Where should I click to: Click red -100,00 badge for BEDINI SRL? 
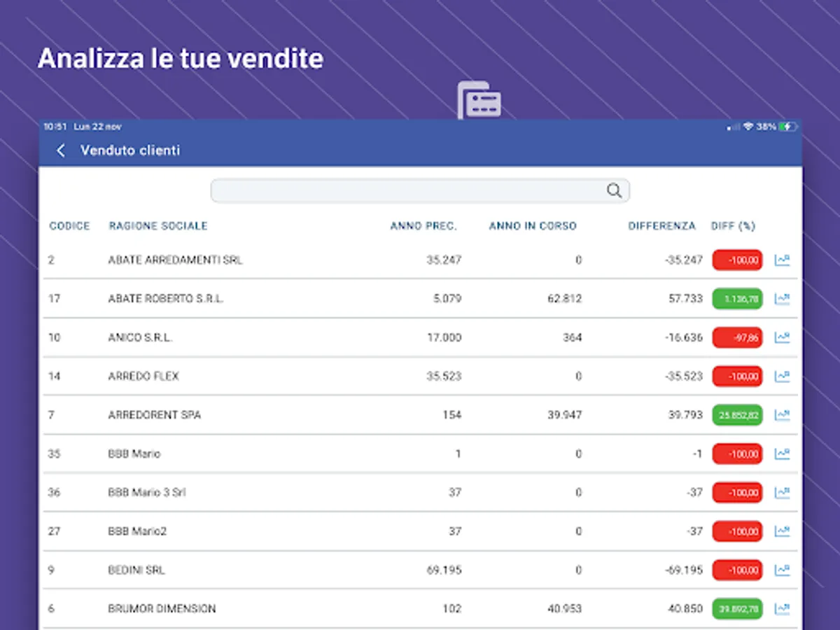pyautogui.click(x=737, y=570)
